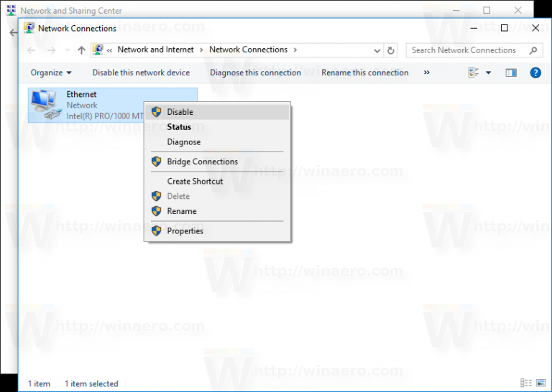Click the Network Connections title bar icon
Screen dimensions: 552x392
pos(29,28)
